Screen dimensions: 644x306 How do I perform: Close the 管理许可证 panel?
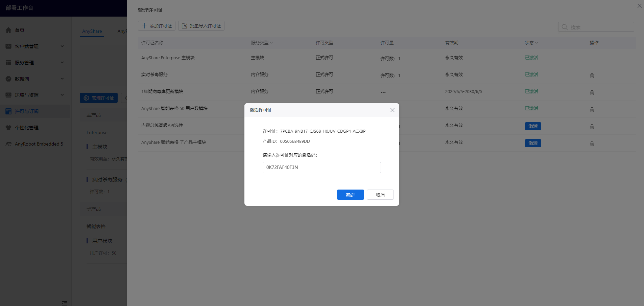pyautogui.click(x=640, y=6)
